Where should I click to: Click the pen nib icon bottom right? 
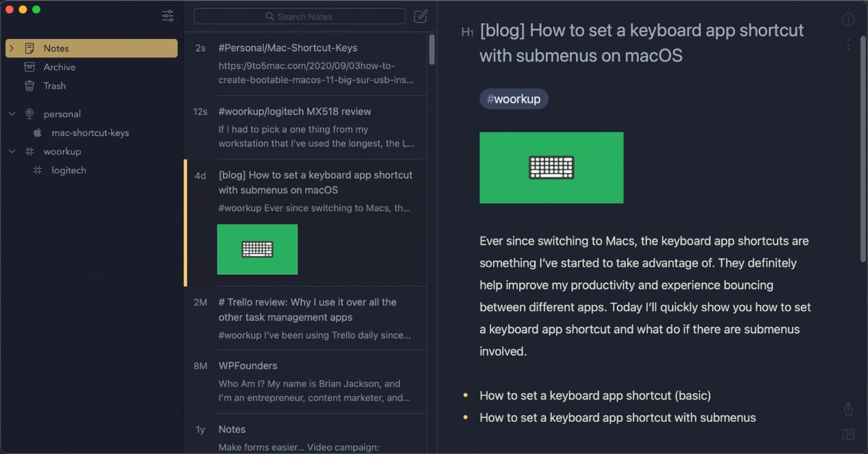point(848,409)
